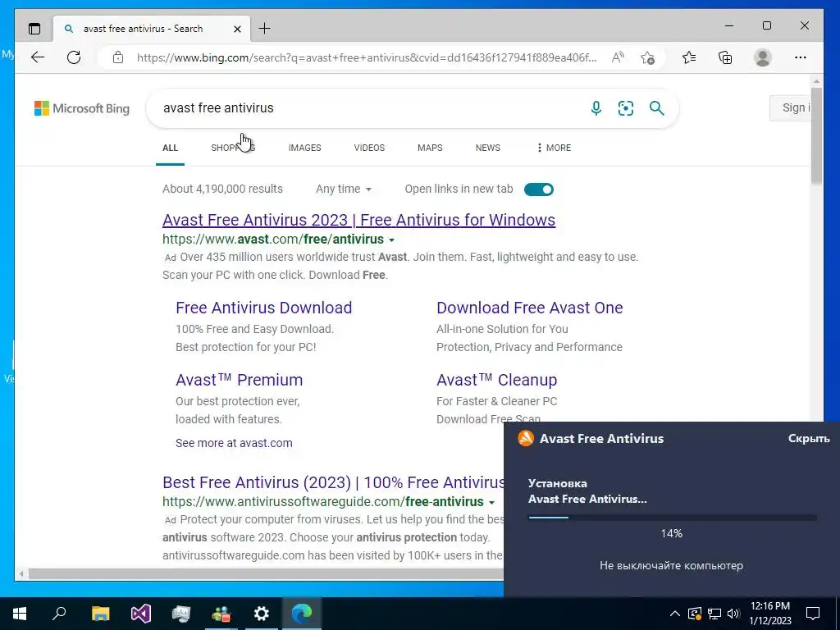
Task: Toggle Open links in new tab
Action: pyautogui.click(x=538, y=189)
